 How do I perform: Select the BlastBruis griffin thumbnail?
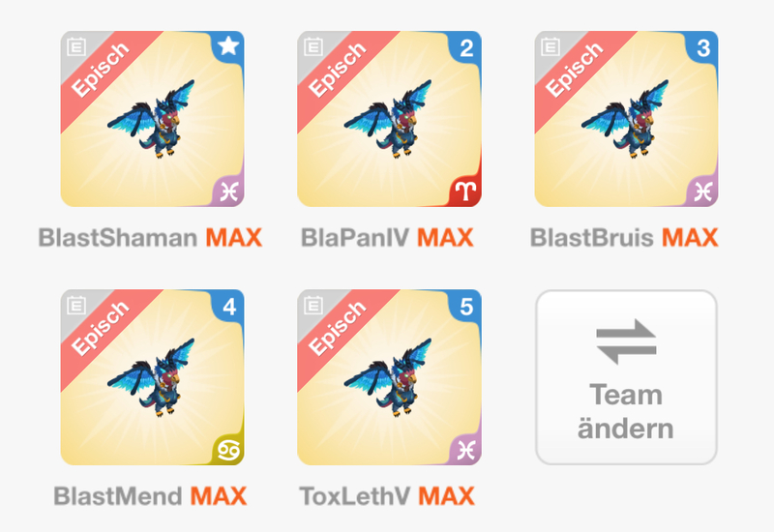pos(626,118)
